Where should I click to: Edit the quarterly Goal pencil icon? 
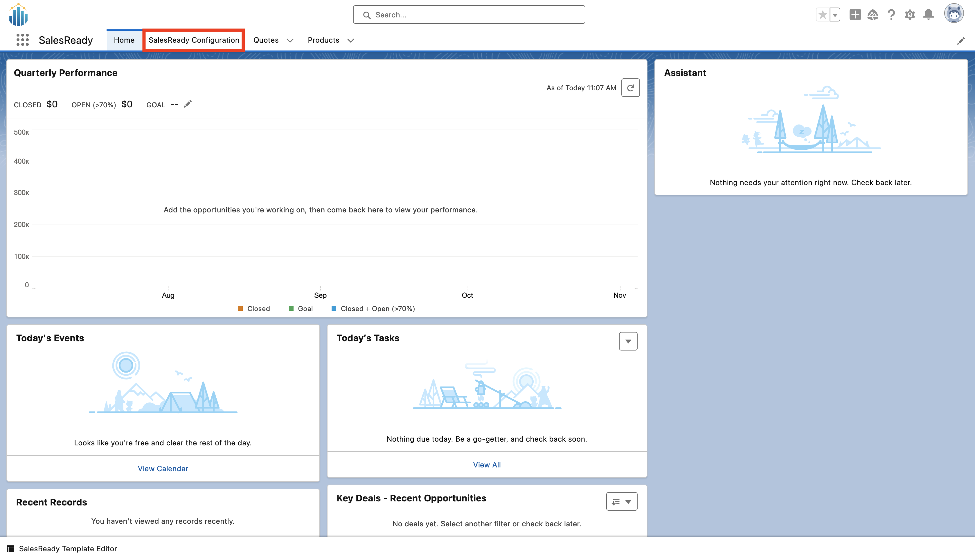188,104
